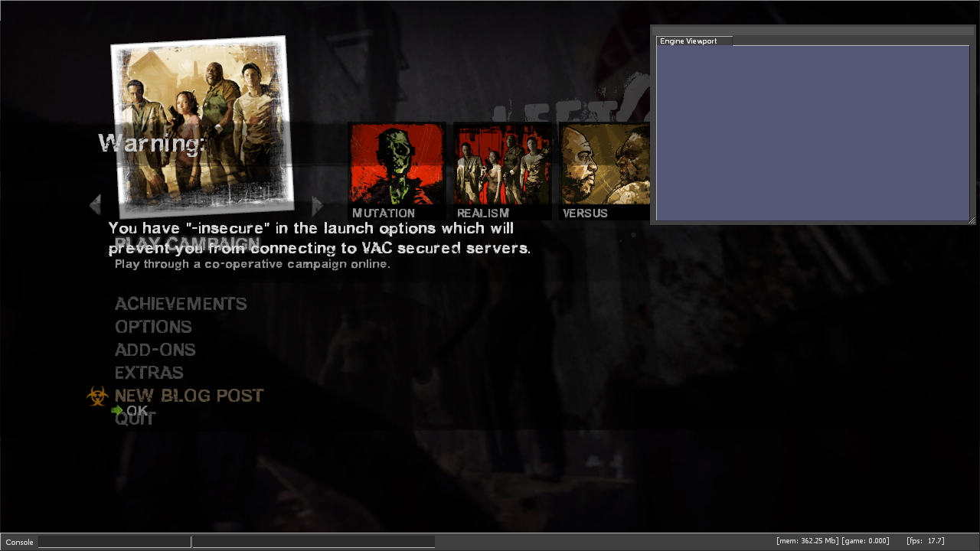Click the fps readout in the status bar
This screenshot has width=980, height=551.
click(926, 542)
